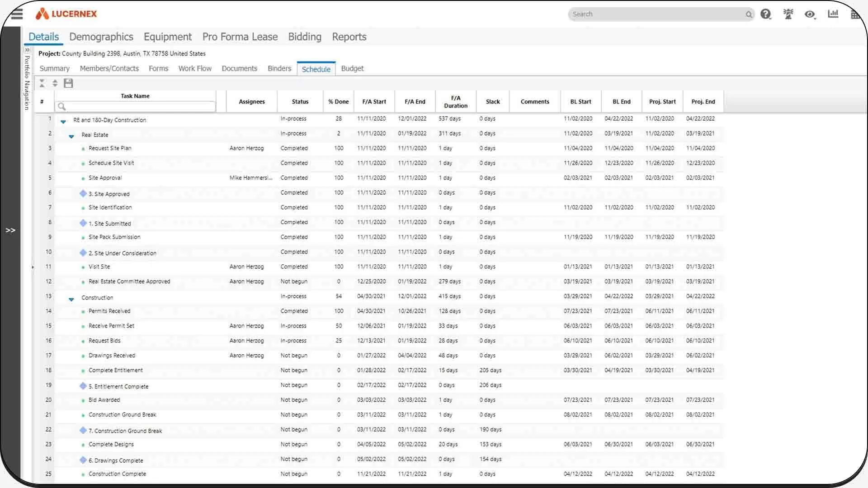
Task: Select the Pro Forma Lease section
Action: (x=240, y=37)
